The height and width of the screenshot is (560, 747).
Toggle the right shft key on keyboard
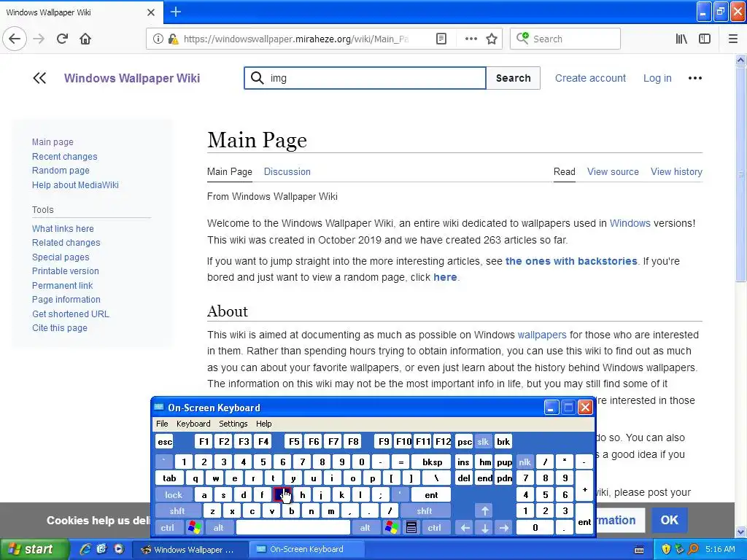pyautogui.click(x=425, y=511)
